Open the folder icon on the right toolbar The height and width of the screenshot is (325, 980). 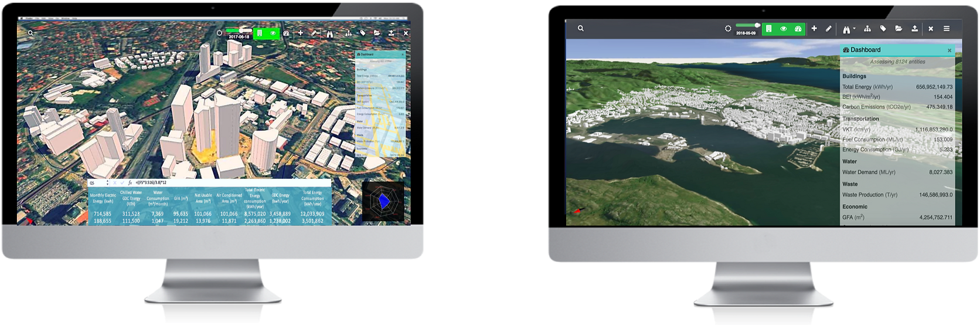[x=899, y=28]
